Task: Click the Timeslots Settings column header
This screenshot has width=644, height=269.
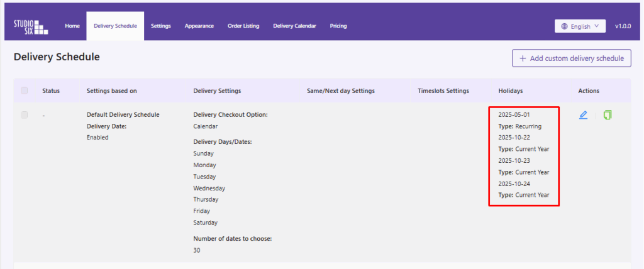Action: (x=443, y=91)
